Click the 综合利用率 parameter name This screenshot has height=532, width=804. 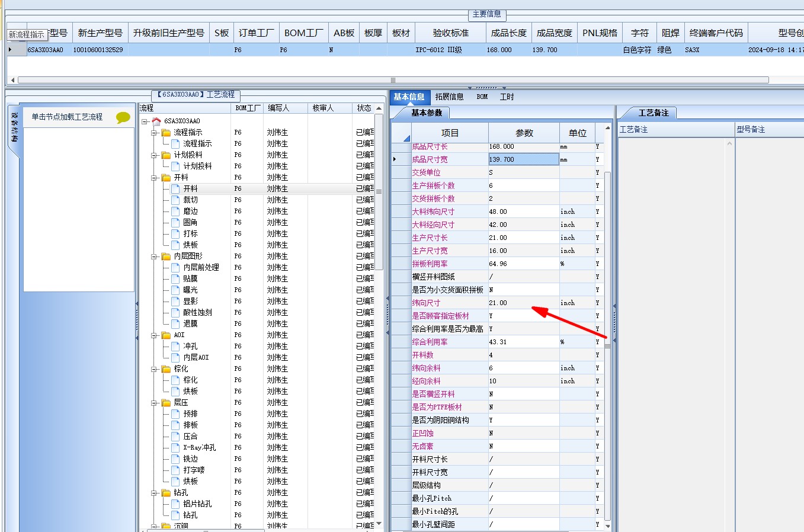coord(430,342)
